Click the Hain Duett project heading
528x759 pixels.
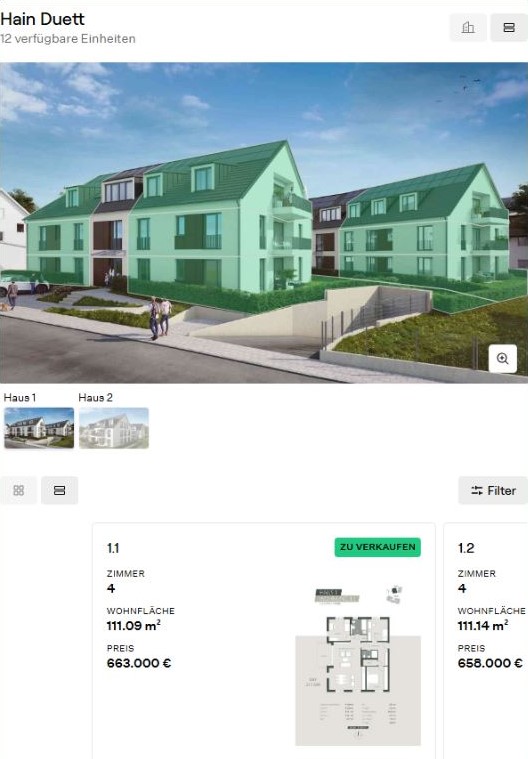pyautogui.click(x=43, y=19)
